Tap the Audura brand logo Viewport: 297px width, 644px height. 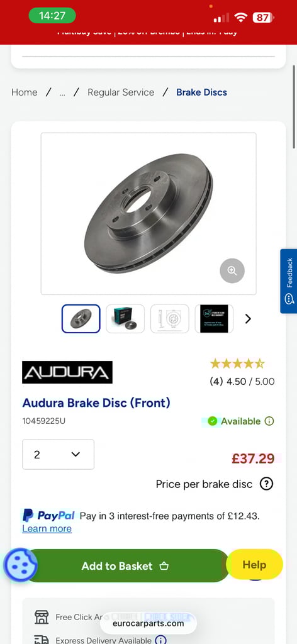tap(67, 372)
